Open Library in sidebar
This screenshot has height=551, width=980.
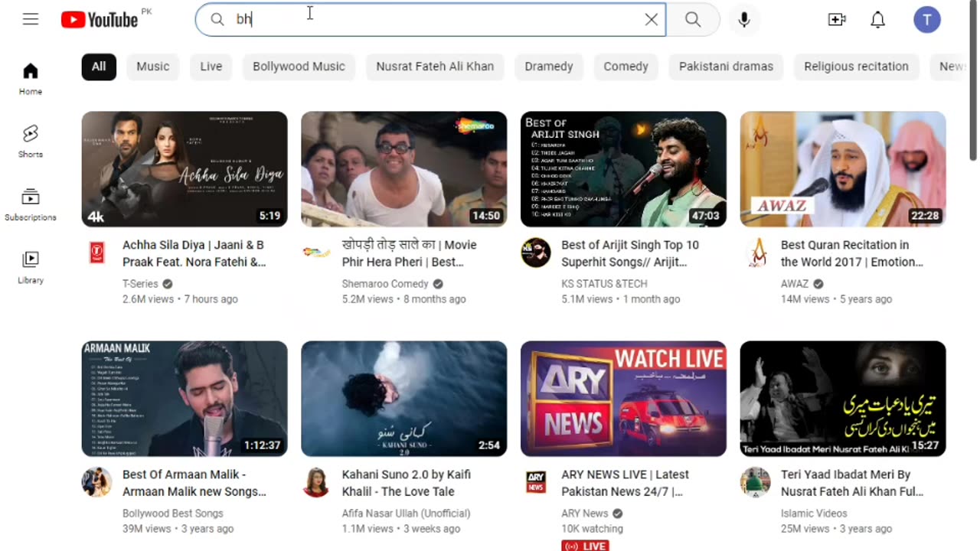point(31,268)
